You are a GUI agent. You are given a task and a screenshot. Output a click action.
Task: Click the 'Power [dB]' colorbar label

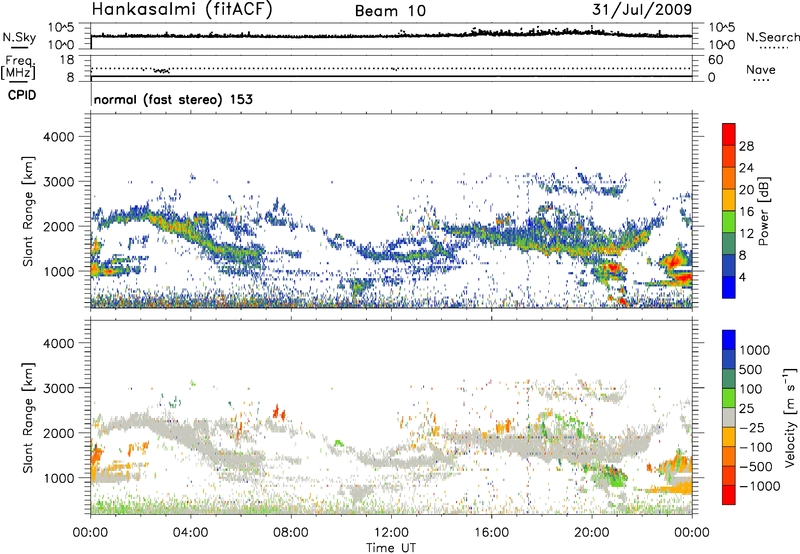click(763, 211)
